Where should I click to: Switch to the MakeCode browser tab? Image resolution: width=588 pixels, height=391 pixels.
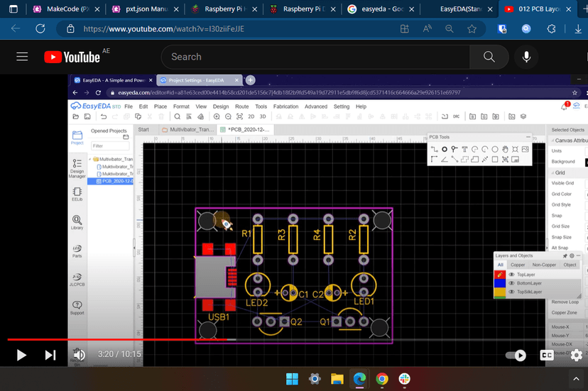(63, 10)
